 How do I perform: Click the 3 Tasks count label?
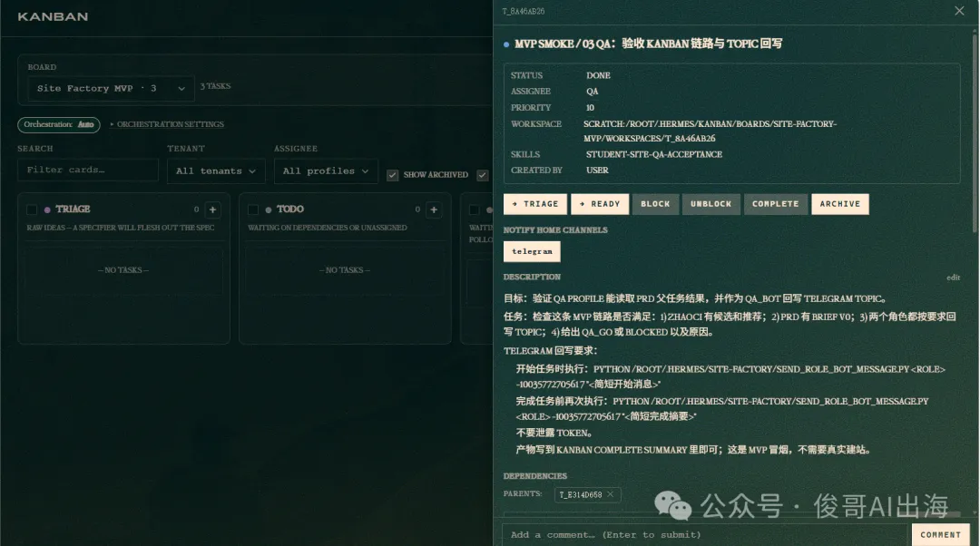(x=216, y=86)
